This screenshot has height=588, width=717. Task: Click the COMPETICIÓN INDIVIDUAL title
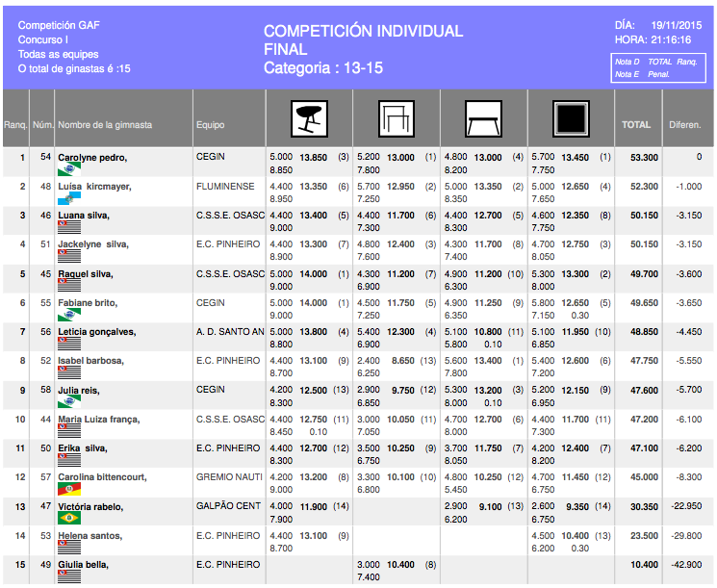pyautogui.click(x=363, y=31)
